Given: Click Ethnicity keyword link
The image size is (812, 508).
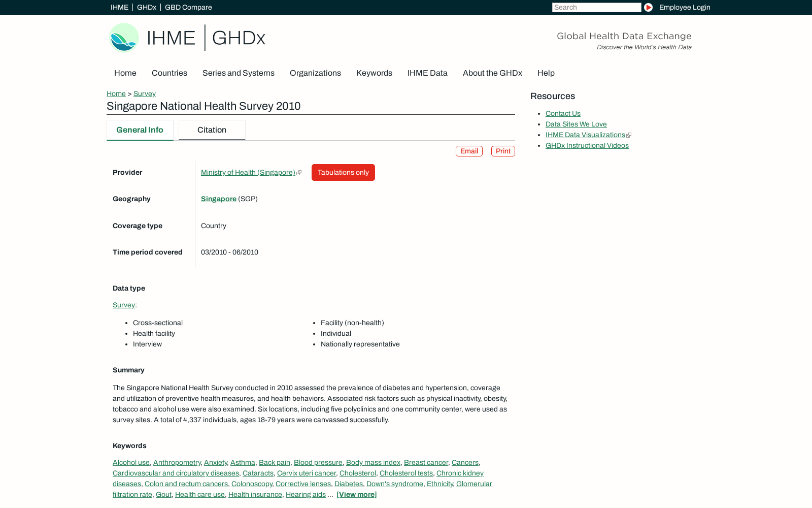Looking at the screenshot, I should 439,484.
